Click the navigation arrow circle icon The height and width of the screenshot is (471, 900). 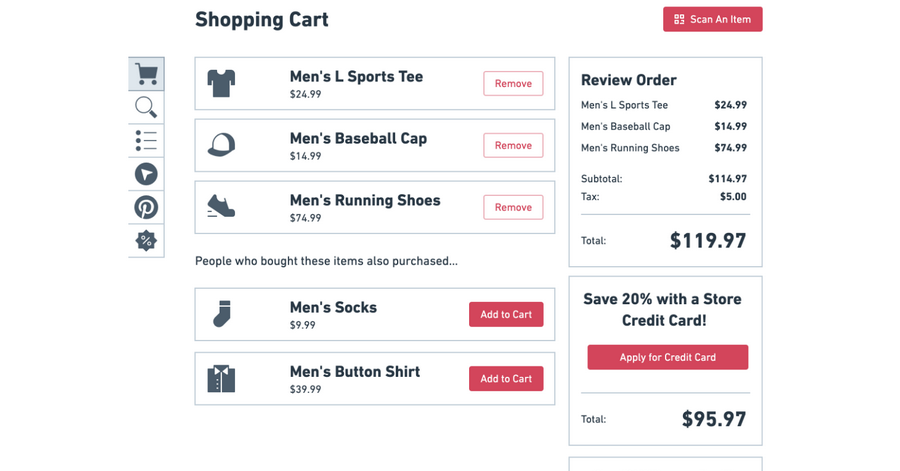(x=146, y=174)
